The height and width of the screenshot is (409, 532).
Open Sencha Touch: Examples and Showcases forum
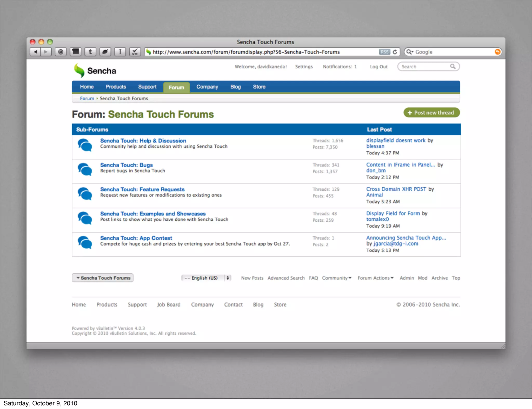coord(153,214)
